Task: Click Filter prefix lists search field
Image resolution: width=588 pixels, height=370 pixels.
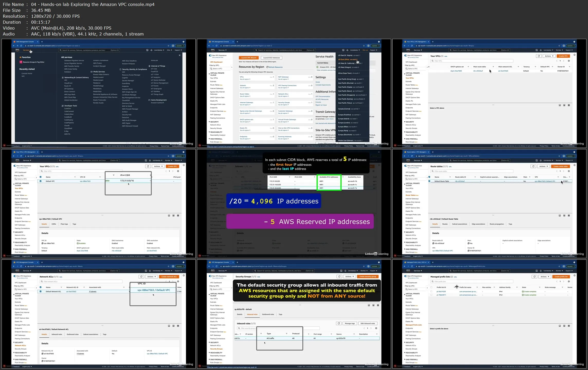Action: pyautogui.click(x=472, y=282)
